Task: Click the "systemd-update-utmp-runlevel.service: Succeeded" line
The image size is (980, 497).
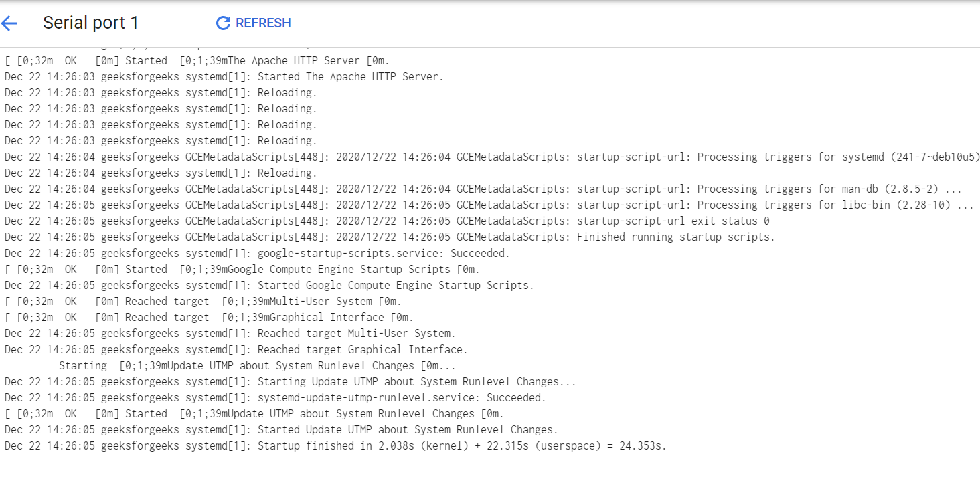Action: pyautogui.click(x=275, y=398)
